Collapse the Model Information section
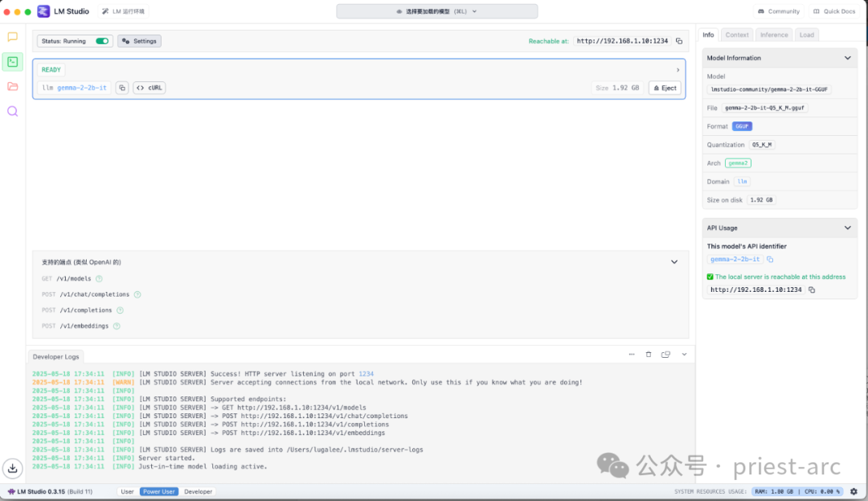Screen dimensions: 868x501 point(848,58)
